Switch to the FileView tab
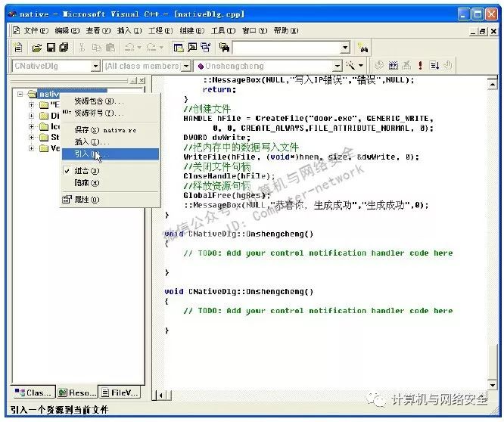 tap(123, 393)
